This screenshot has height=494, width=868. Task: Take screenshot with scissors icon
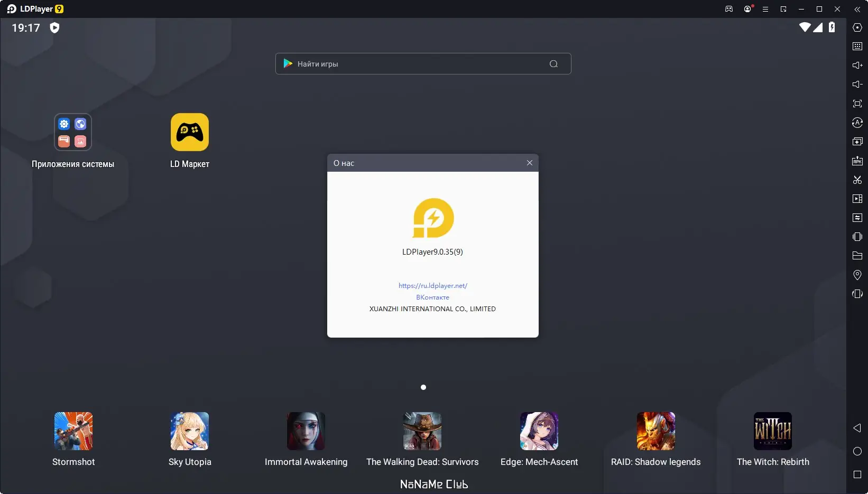pos(857,180)
